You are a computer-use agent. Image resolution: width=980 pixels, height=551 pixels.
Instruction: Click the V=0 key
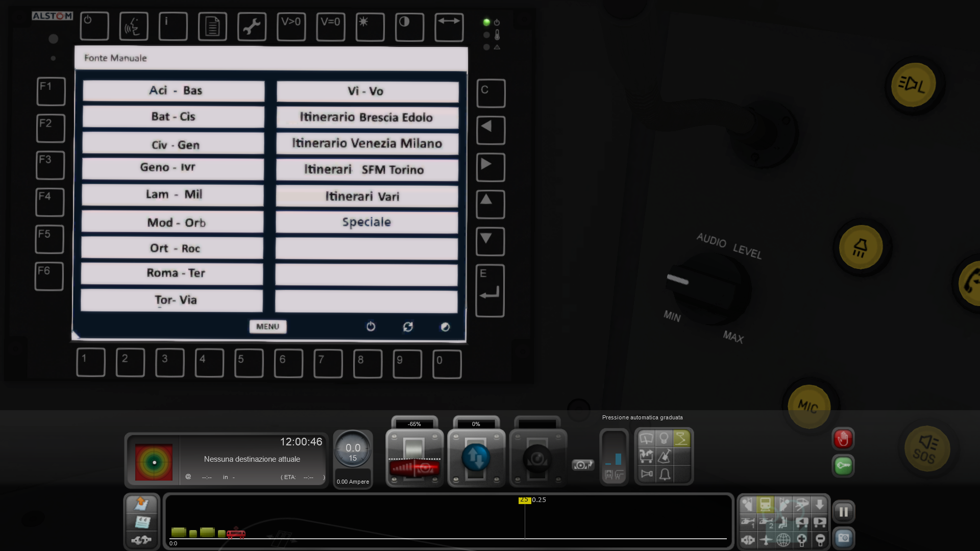(x=330, y=26)
